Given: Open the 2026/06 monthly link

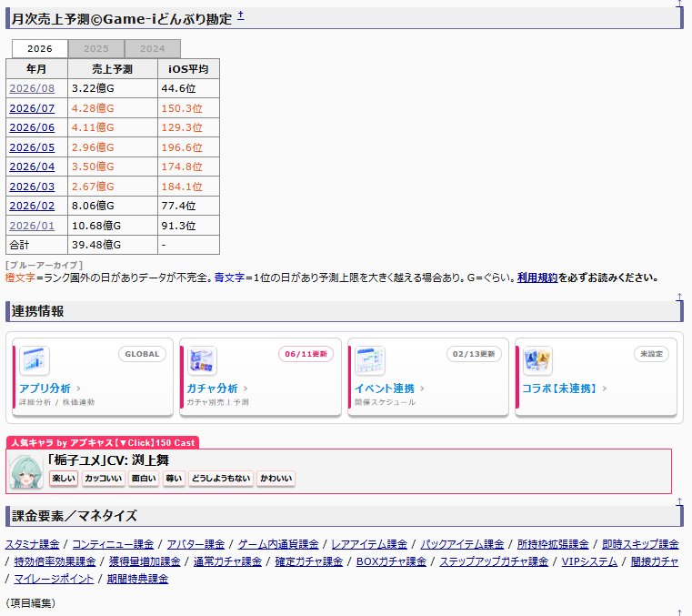Looking at the screenshot, I should pyautogui.click(x=32, y=127).
